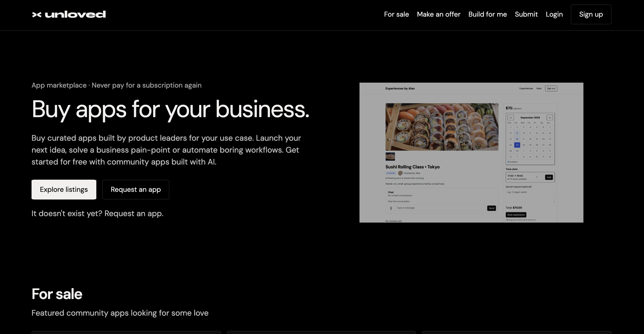Click the Request an app button

pyautogui.click(x=136, y=190)
